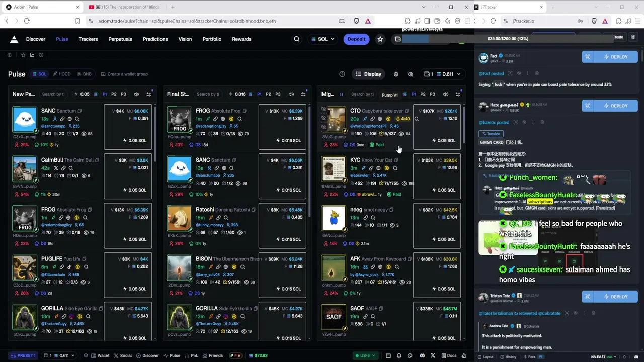Open the Display options dropdown
The width and height of the screenshot is (644, 362).
coord(368,74)
